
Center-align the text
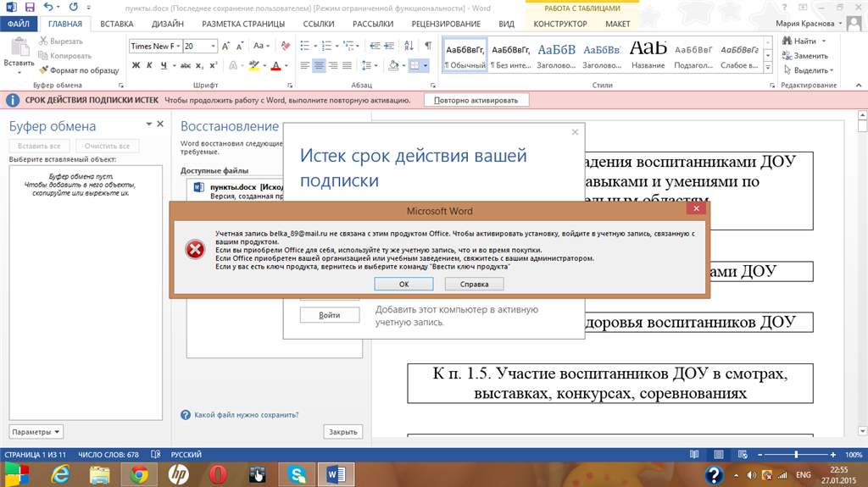[319, 65]
